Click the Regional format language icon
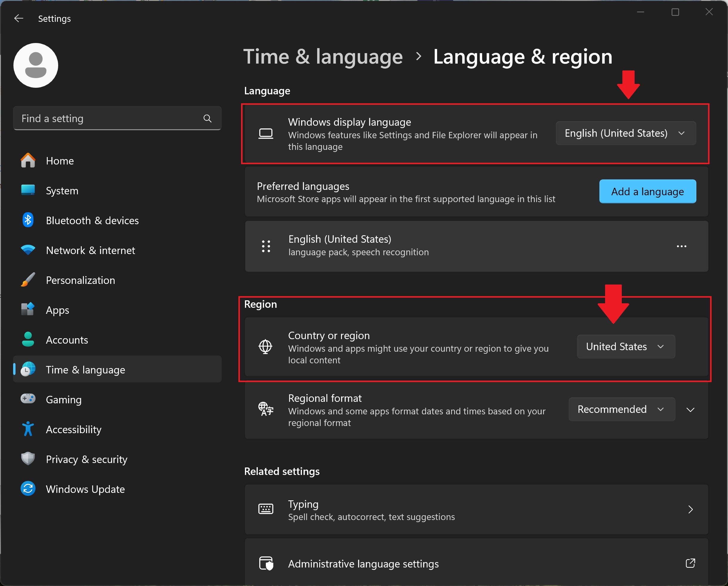Screen dimensions: 728x586 pos(266,409)
